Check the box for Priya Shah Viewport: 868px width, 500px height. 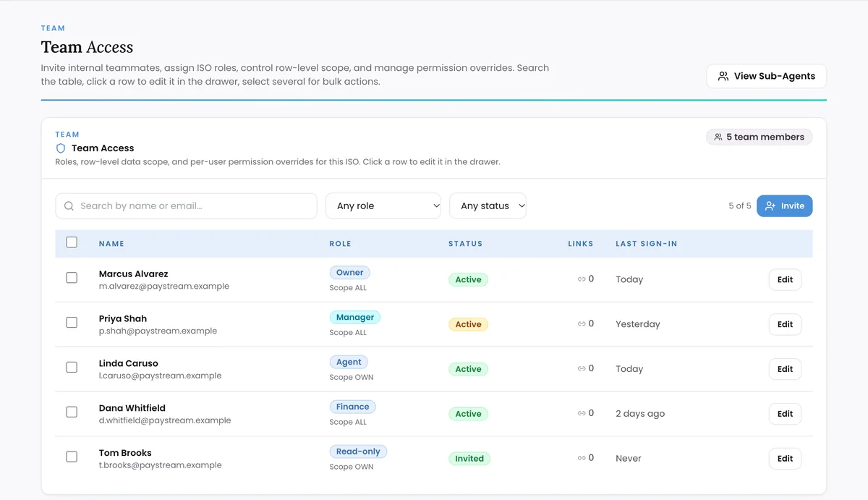pyautogui.click(x=72, y=323)
